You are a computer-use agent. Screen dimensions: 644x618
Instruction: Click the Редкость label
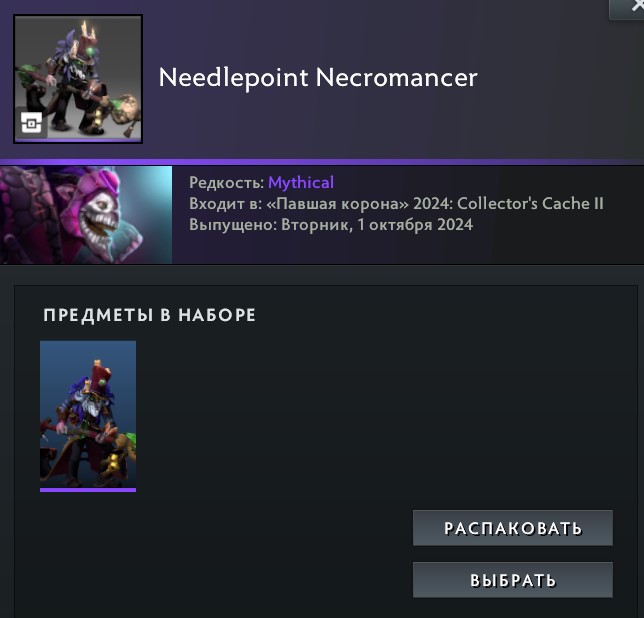point(226,183)
